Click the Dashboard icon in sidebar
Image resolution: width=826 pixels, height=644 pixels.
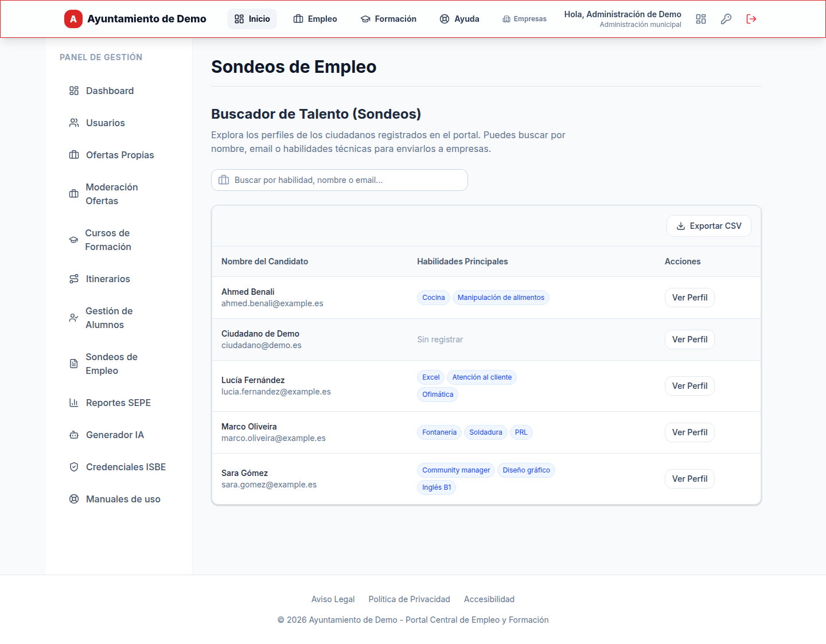coord(74,91)
